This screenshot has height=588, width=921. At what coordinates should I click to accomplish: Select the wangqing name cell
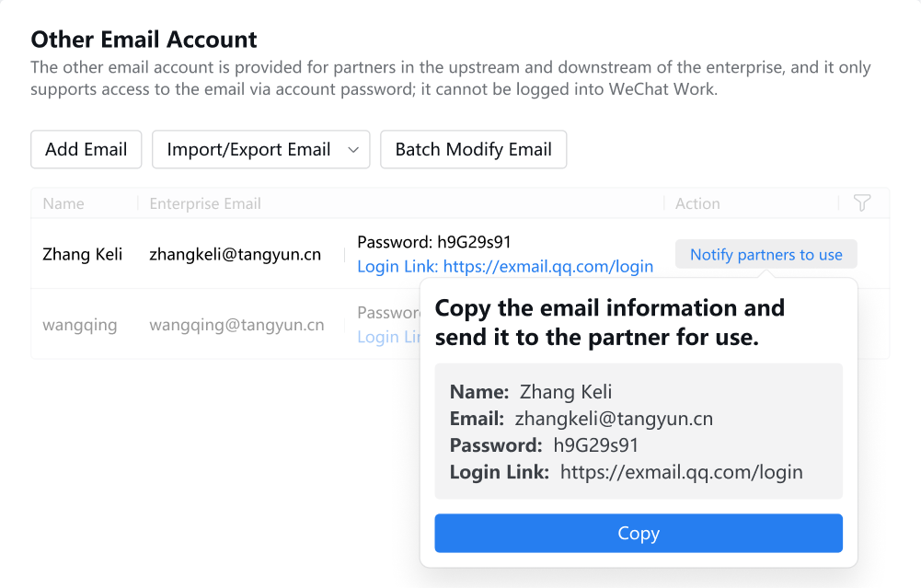click(x=80, y=325)
